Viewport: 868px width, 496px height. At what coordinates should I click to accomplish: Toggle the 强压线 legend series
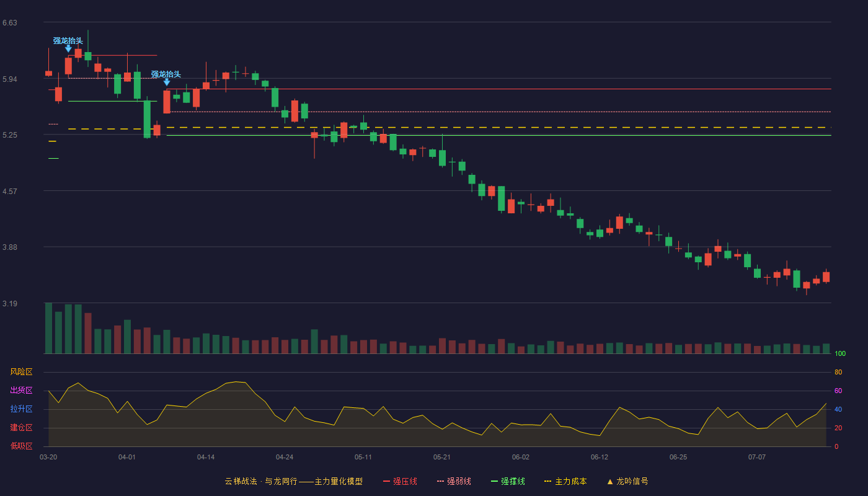400,481
